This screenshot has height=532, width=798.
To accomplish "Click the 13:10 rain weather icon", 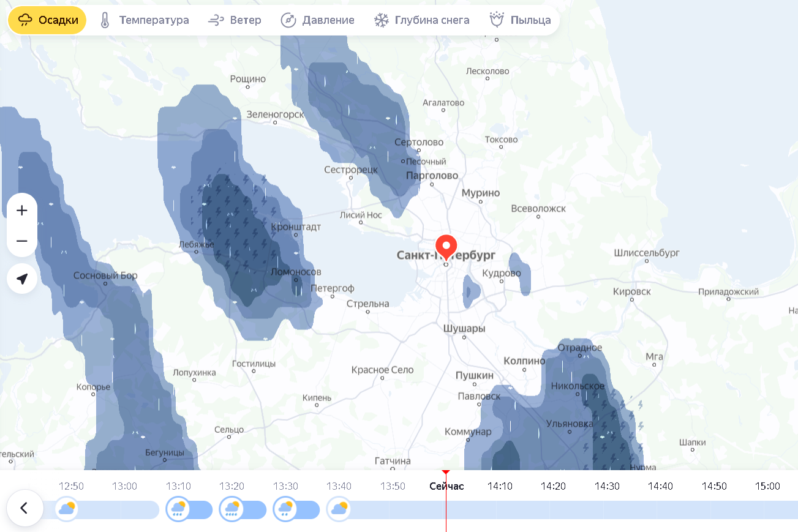I will pos(178,509).
